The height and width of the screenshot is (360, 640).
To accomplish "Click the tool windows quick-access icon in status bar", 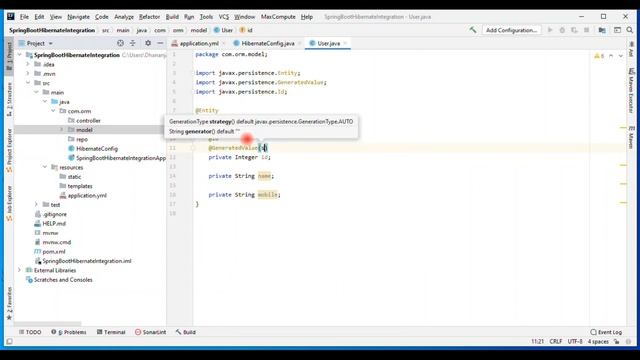I will point(9,341).
